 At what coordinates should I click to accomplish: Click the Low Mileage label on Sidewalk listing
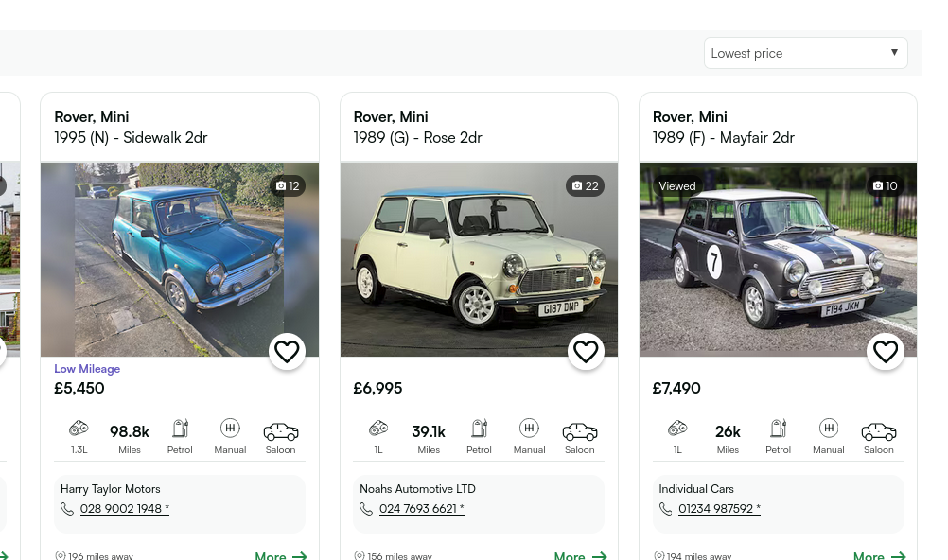coord(87,369)
